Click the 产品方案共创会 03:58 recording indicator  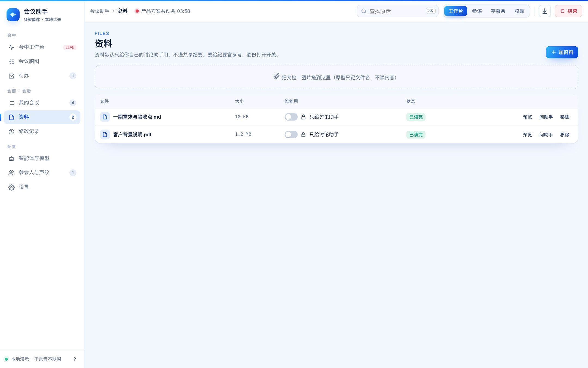click(x=163, y=11)
